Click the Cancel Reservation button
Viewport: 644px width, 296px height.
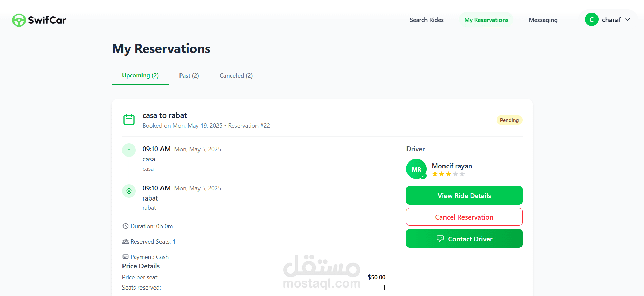(464, 217)
